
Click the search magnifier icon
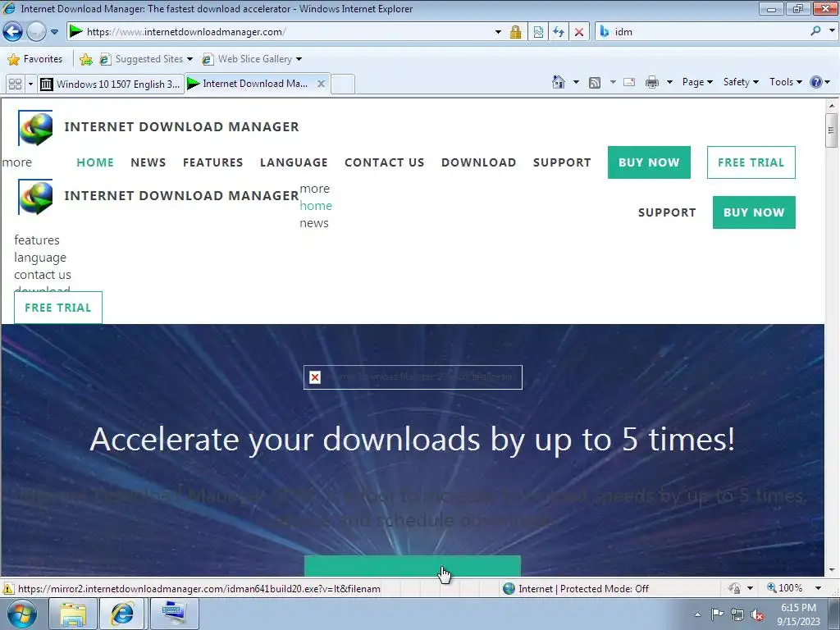tap(815, 31)
